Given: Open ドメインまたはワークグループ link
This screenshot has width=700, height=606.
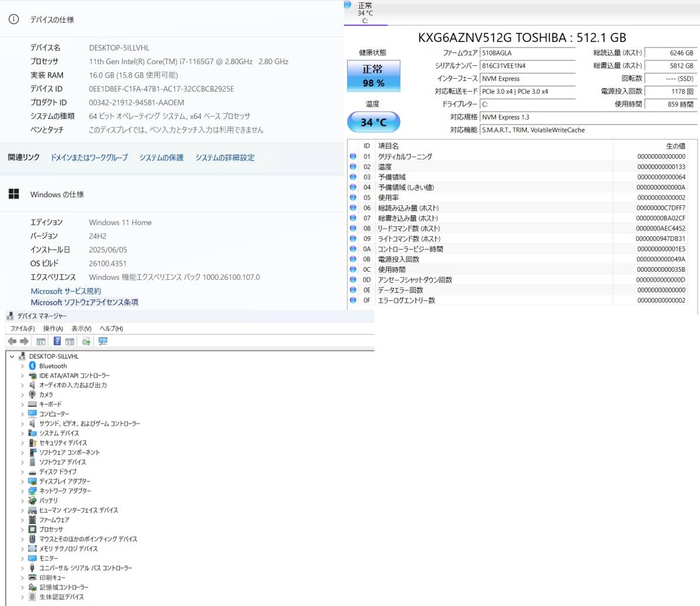Looking at the screenshot, I should (x=89, y=157).
